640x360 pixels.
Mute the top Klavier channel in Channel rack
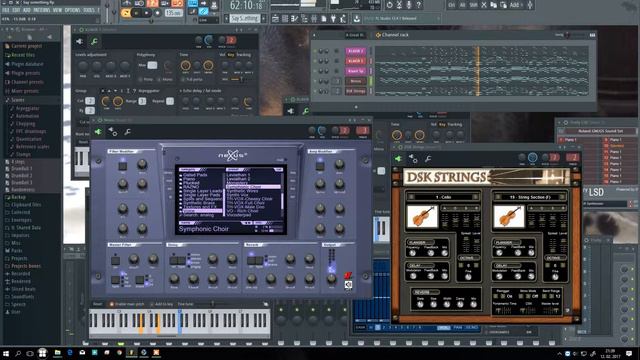pyautogui.click(x=315, y=51)
